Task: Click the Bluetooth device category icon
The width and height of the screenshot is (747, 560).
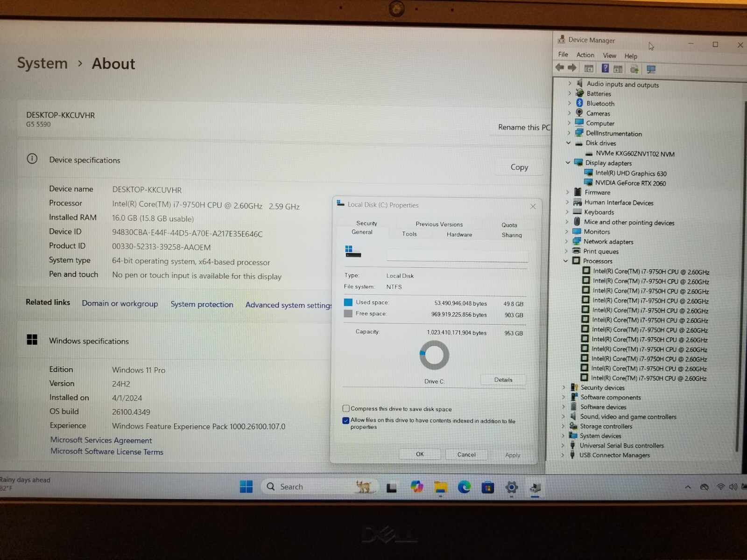Action: pos(579,103)
